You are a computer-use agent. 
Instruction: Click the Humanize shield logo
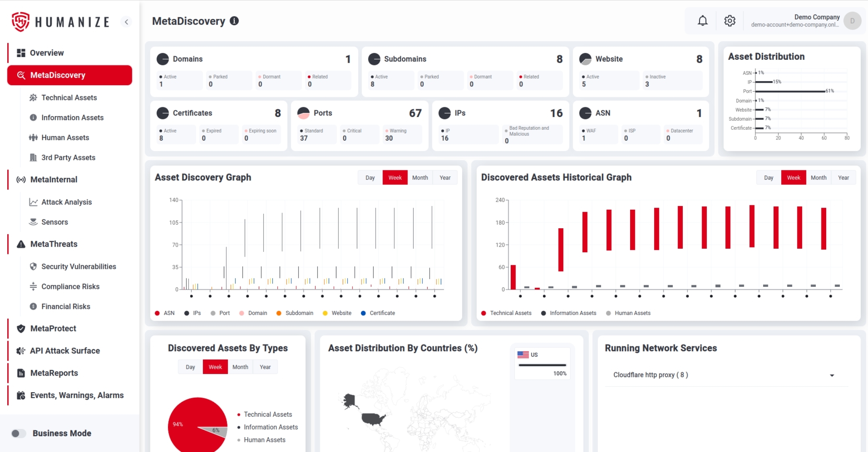(x=20, y=21)
